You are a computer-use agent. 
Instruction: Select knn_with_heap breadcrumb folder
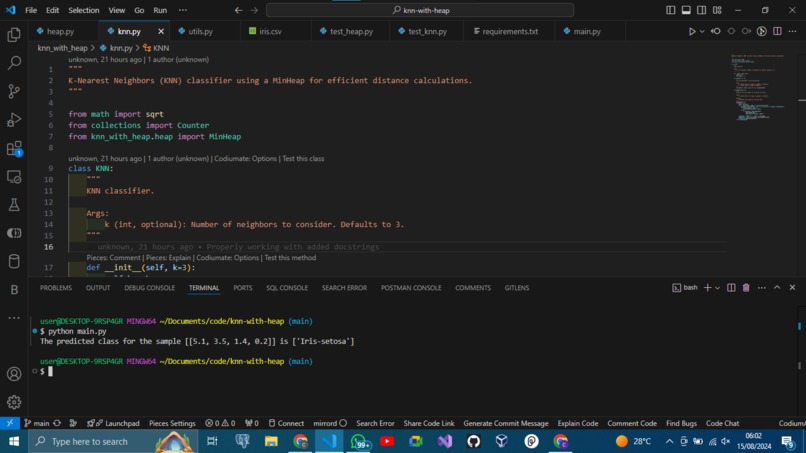point(62,48)
